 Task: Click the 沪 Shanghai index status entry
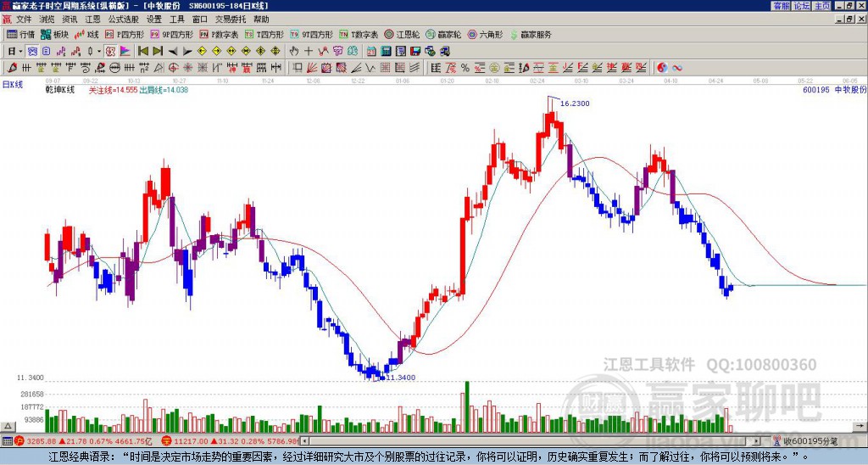click(x=83, y=441)
